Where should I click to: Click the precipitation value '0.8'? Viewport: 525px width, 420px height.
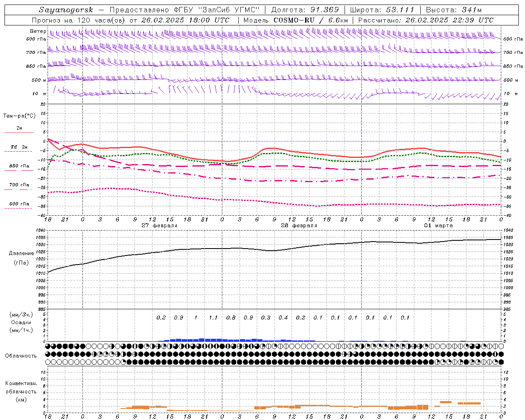pyautogui.click(x=231, y=317)
